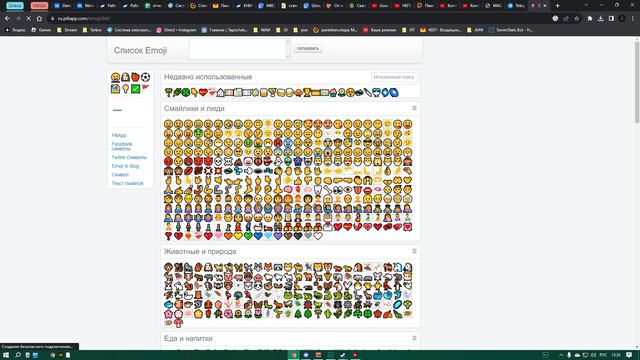Select the green alien head emoji
640x360 pixels.
click(x=288, y=161)
